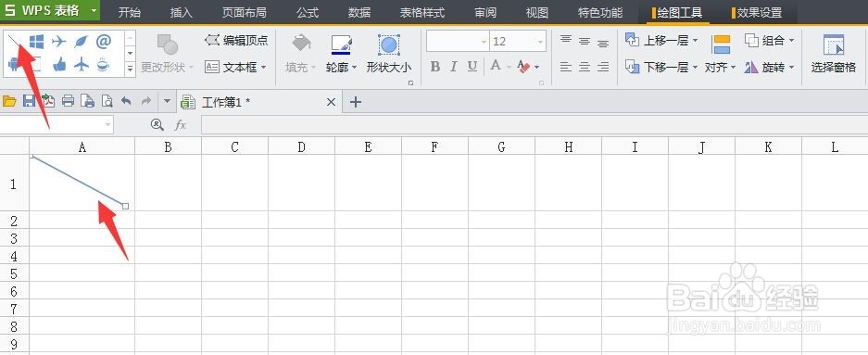This screenshot has height=355, width=868.
Task: Click the orange-blue align objects icon
Action: (x=721, y=44)
